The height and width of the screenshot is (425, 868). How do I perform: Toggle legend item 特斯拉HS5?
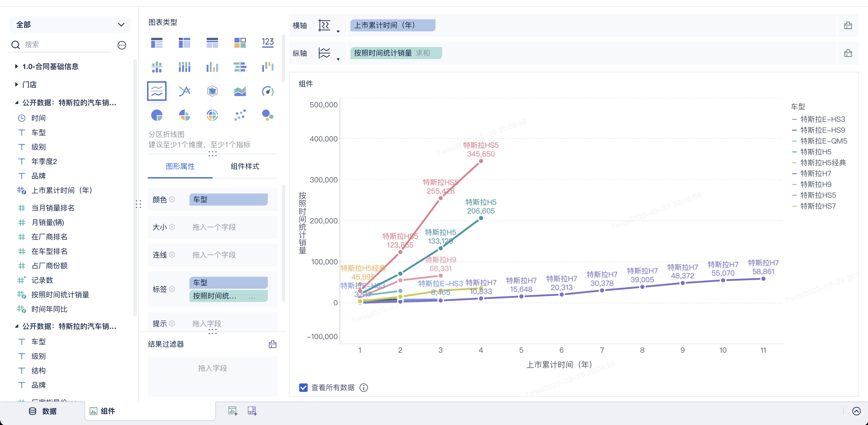tap(814, 195)
